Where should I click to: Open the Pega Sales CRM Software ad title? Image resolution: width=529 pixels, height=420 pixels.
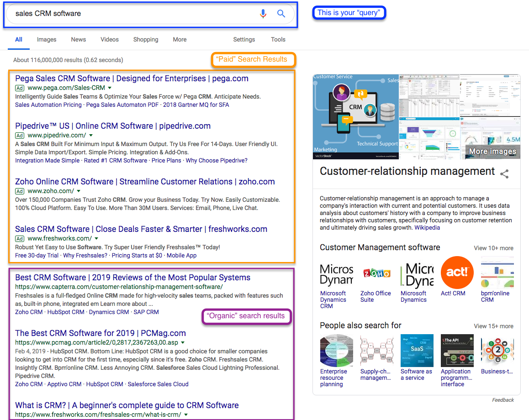point(132,79)
